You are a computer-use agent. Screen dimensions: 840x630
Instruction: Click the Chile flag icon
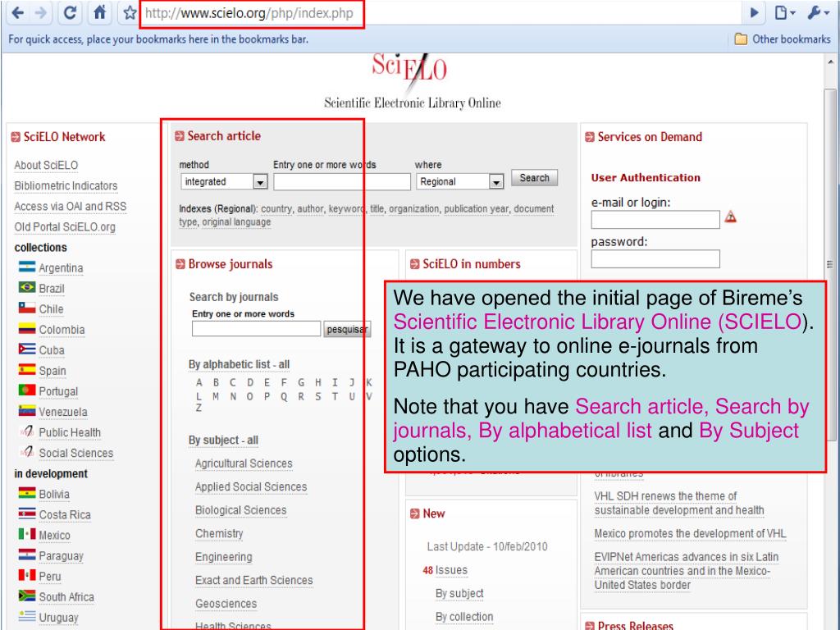[x=27, y=308]
